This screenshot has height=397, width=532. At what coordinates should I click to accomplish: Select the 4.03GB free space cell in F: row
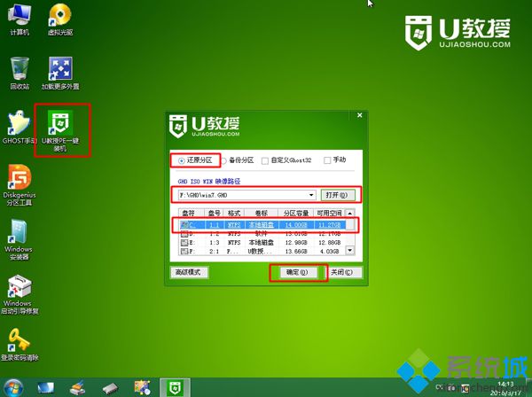click(330, 251)
